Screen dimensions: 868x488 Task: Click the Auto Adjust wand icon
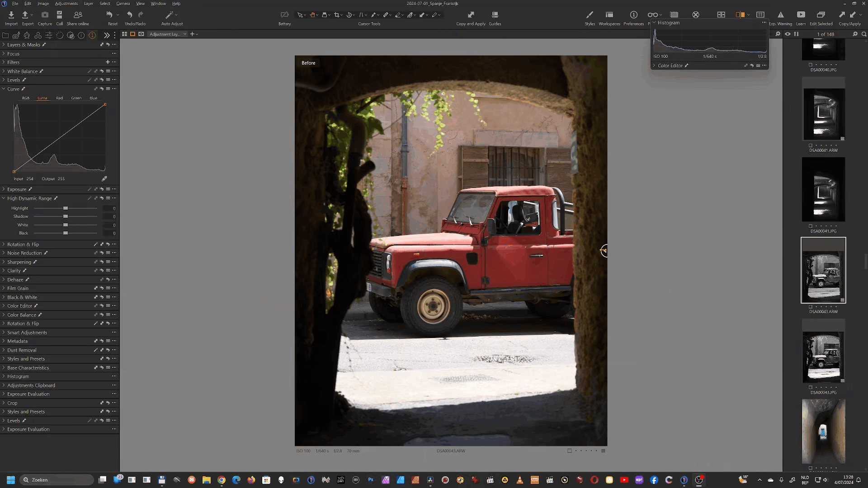click(170, 15)
